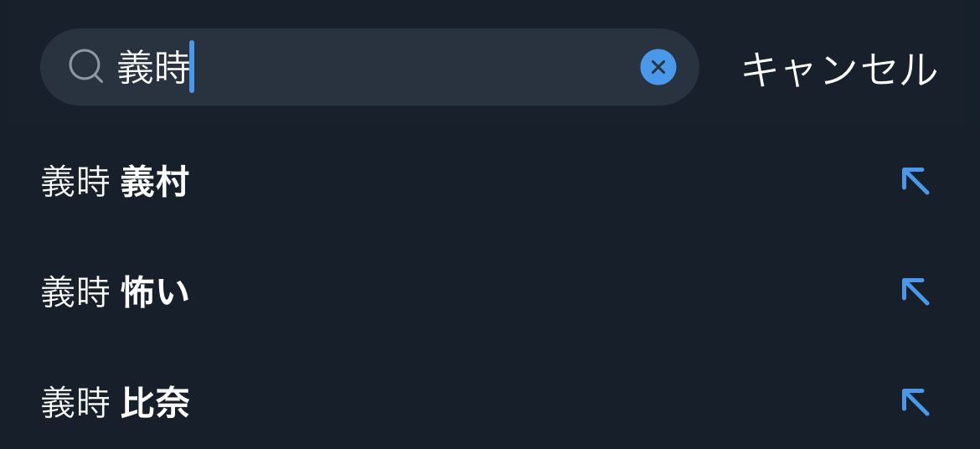This screenshot has width=980, height=449.
Task: Tap the autofill arrow beside 義時 比奈
Action: pyautogui.click(x=915, y=402)
